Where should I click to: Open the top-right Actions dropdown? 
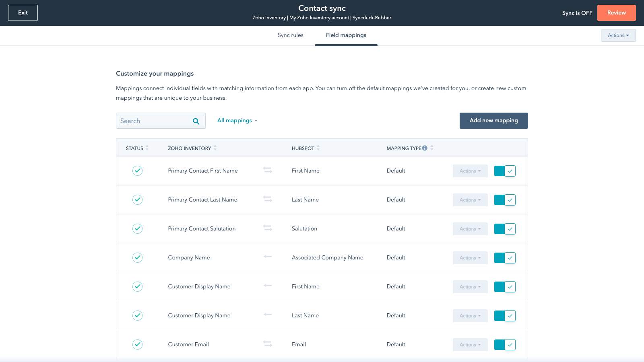(x=618, y=35)
